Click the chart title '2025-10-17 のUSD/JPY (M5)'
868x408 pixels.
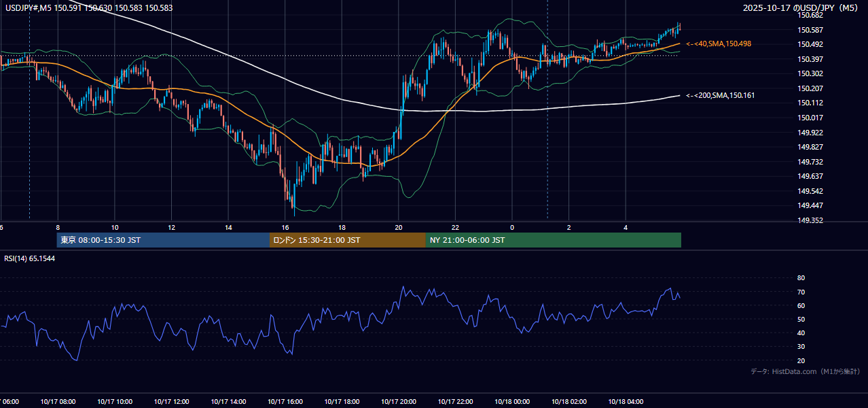coord(801,8)
